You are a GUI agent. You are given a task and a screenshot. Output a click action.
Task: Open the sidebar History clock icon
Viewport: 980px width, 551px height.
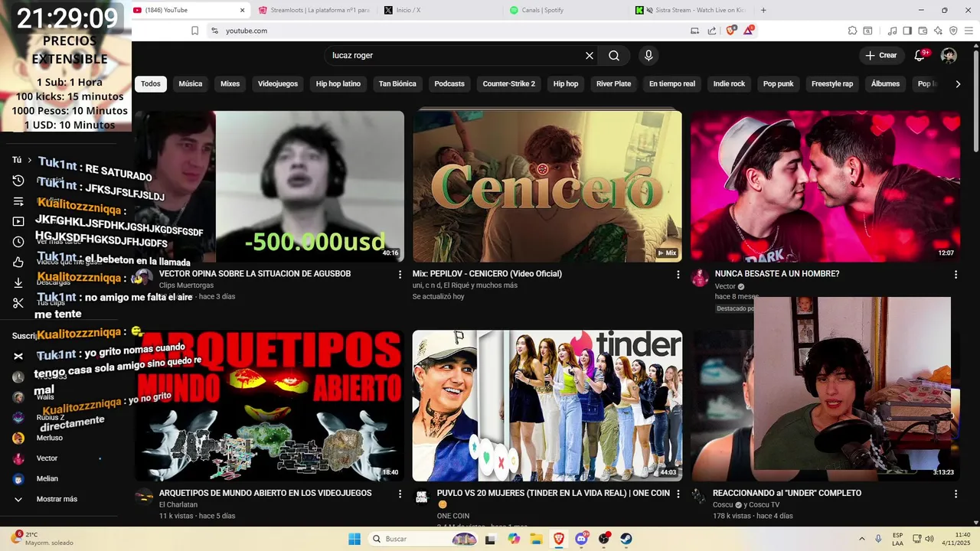point(18,181)
